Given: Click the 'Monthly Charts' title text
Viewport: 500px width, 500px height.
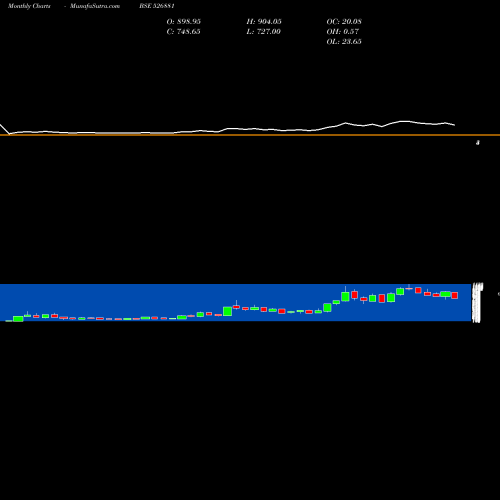Looking at the screenshot, I should coord(29,6).
